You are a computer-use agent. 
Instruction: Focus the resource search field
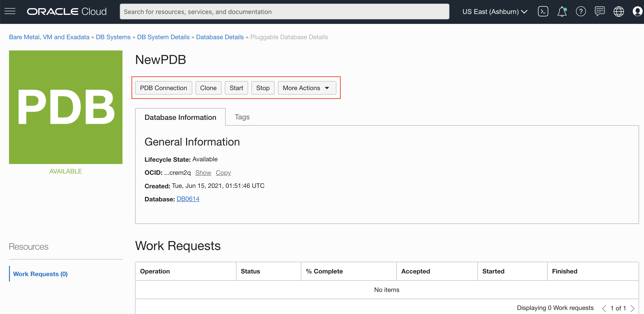click(284, 11)
